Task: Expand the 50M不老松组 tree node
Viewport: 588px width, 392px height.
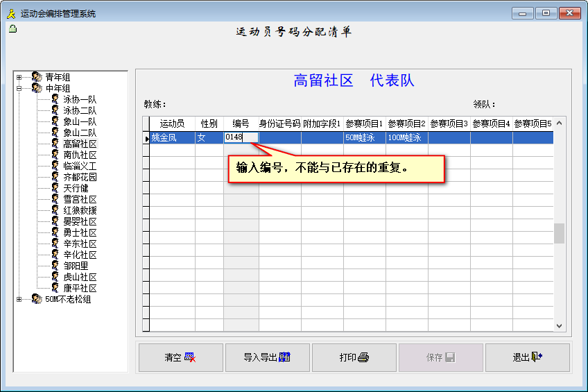Action: 19,299
